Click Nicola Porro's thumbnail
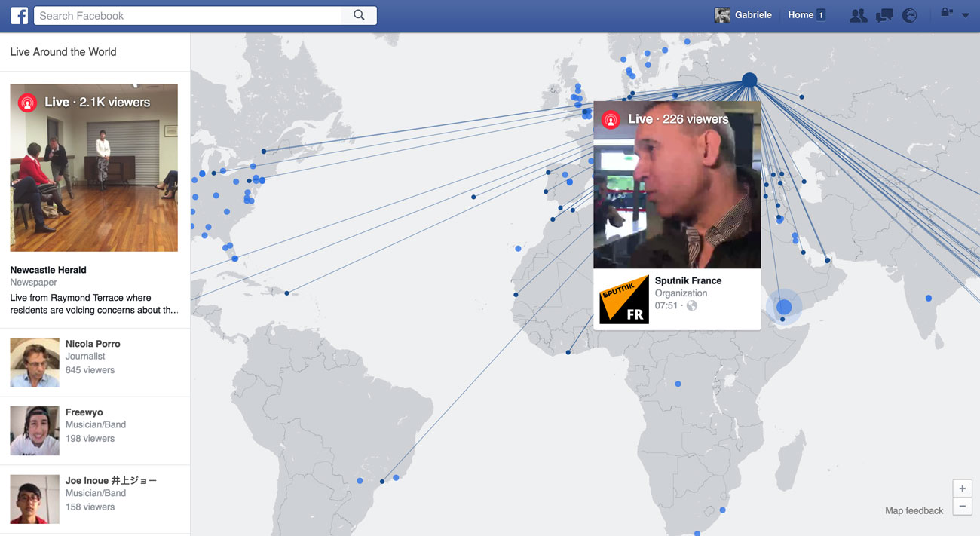980x536 pixels. click(x=35, y=363)
